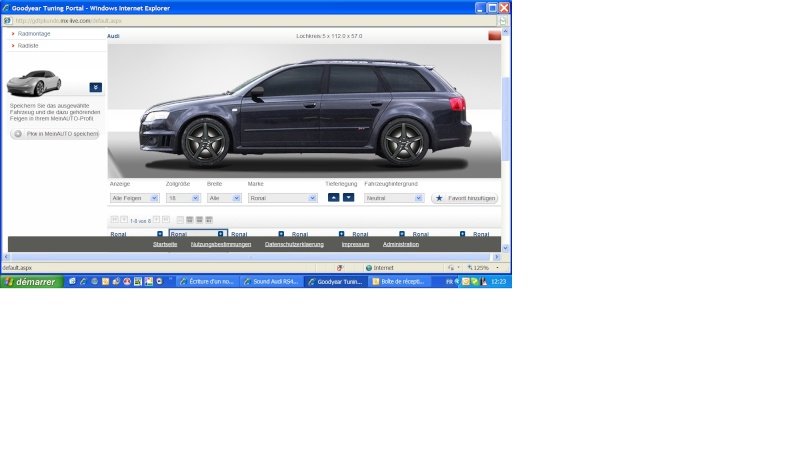Open the Nutzungsbestimmungen footer link
Screen dimensions: 800x450
[221, 244]
